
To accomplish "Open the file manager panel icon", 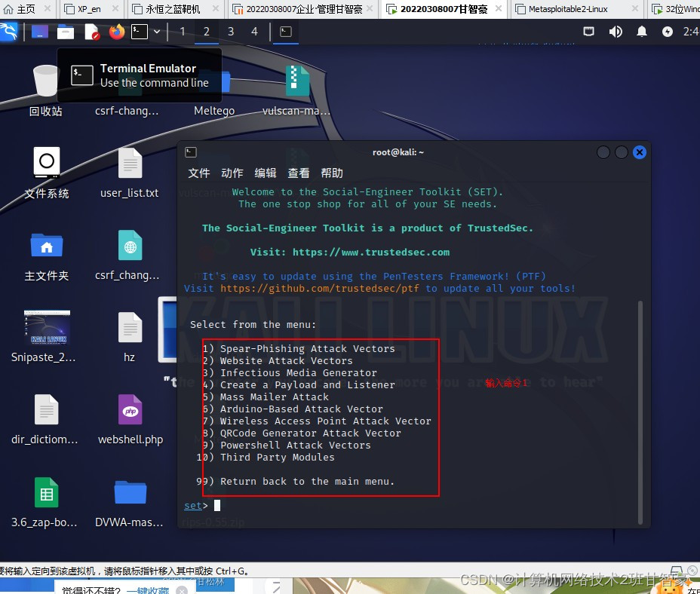I will tap(65, 32).
